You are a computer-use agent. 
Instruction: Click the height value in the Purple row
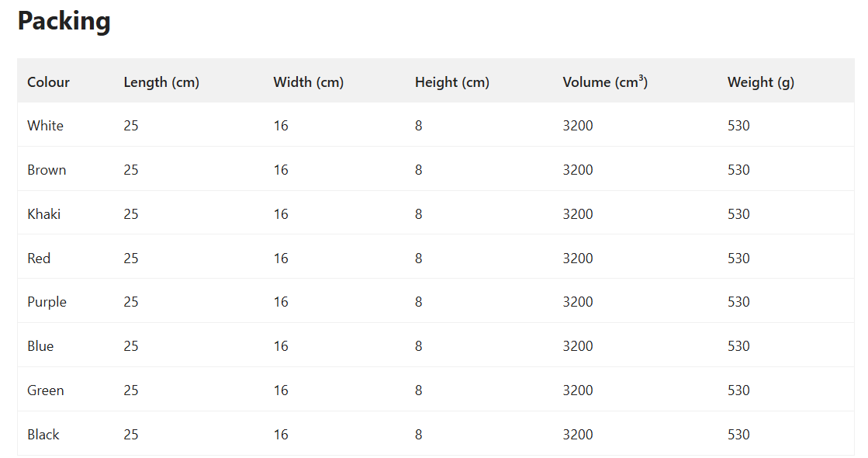point(419,302)
